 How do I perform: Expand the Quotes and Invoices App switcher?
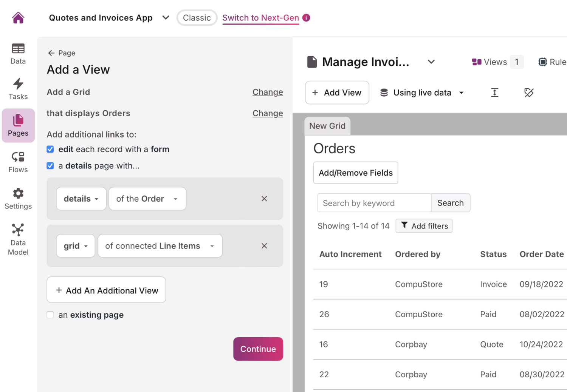(166, 17)
